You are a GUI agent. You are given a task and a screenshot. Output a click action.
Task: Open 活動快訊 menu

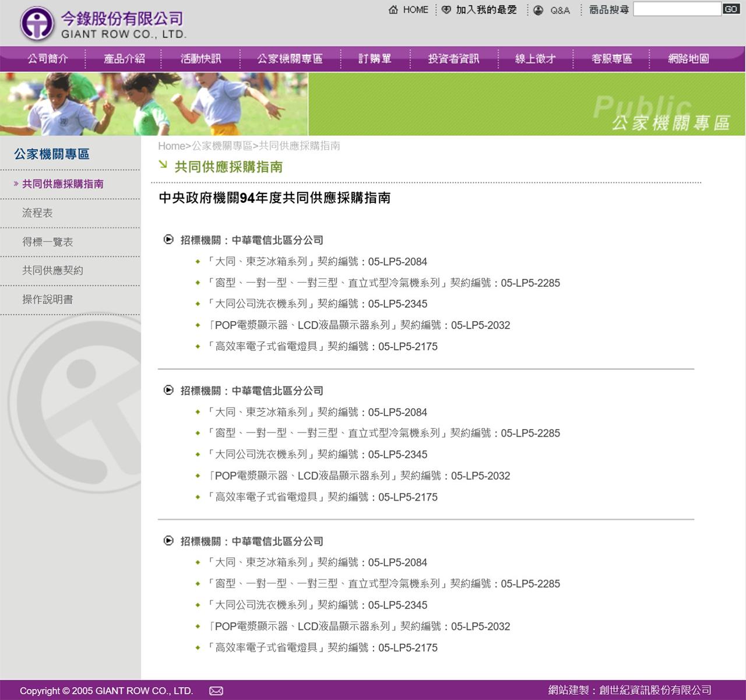pyautogui.click(x=200, y=59)
